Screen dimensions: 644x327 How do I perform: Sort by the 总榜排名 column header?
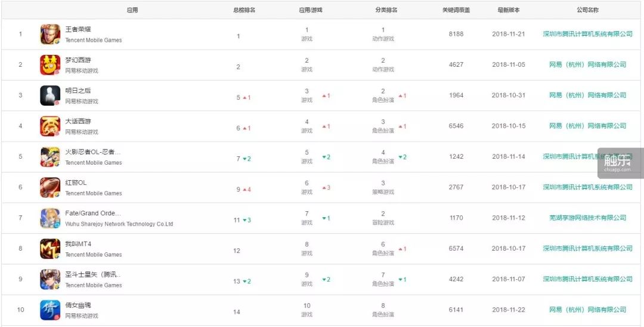(x=244, y=10)
